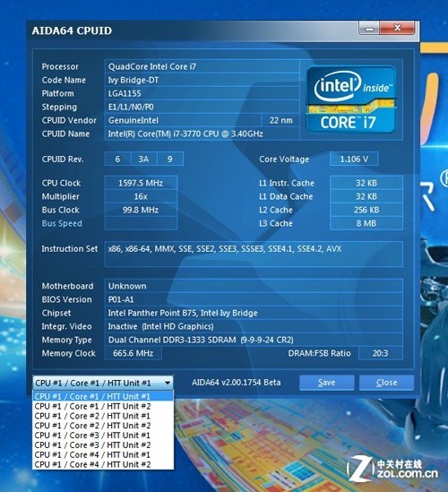Screen dimensions: 448x492
Task: Select CPU #1 / Core #3 / HTT Unit #2
Action: coord(102,445)
